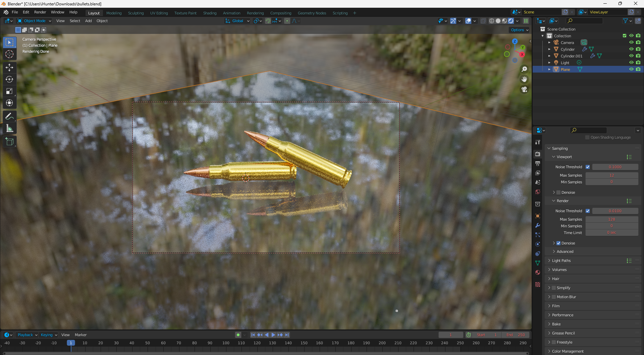
Task: Select the Transform tool
Action: pos(9,103)
